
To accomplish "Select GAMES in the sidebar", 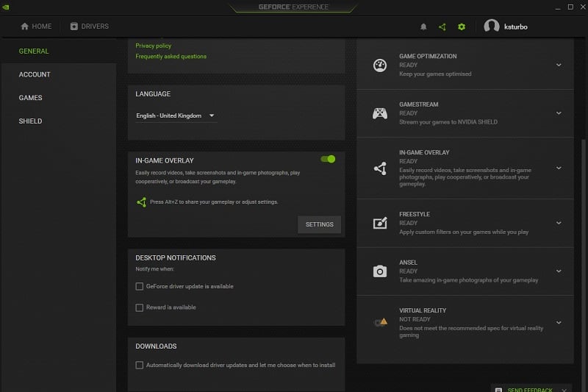I will click(x=30, y=98).
